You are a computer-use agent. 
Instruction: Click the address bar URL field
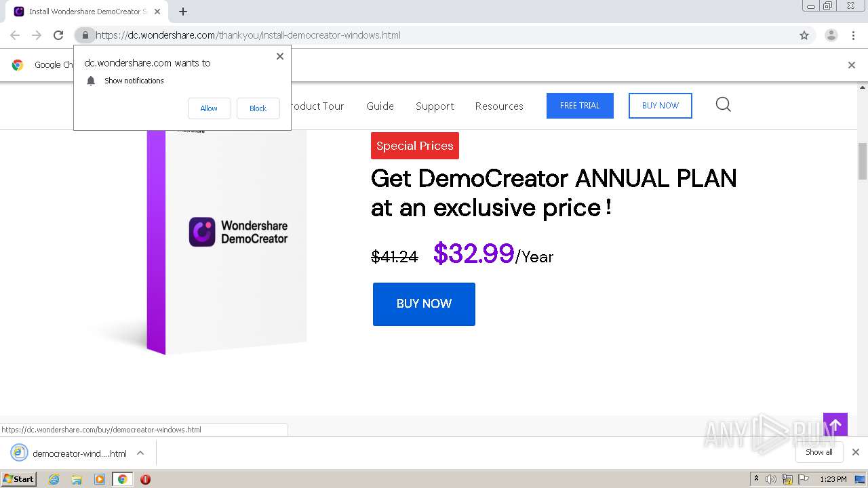pos(434,35)
